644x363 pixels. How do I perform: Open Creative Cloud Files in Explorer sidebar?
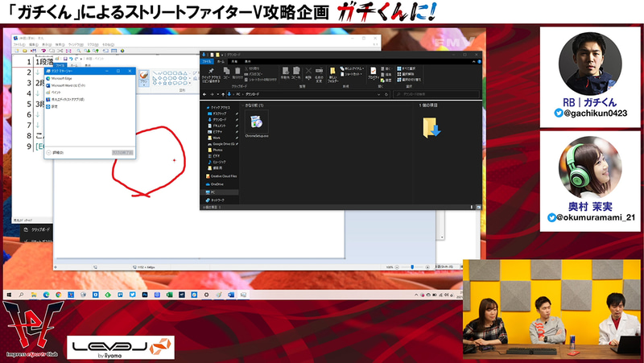(221, 176)
